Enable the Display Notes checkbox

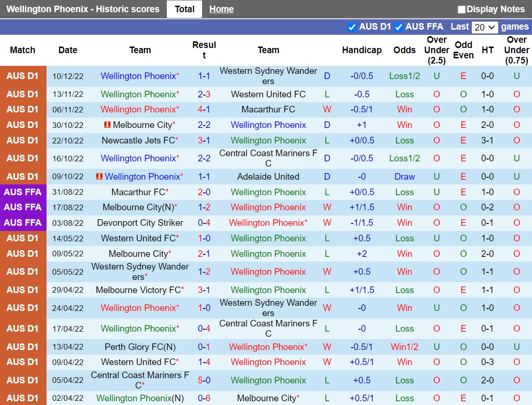tap(462, 9)
